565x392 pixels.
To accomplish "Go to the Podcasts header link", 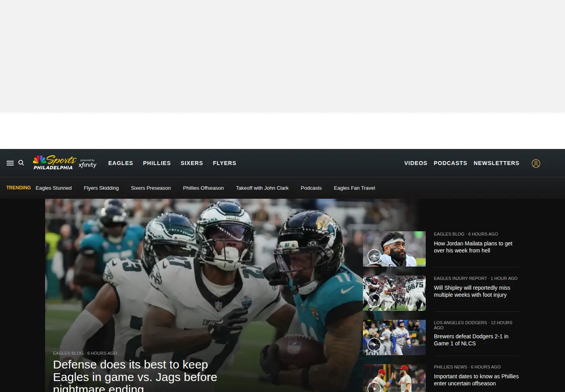I will (x=450, y=163).
